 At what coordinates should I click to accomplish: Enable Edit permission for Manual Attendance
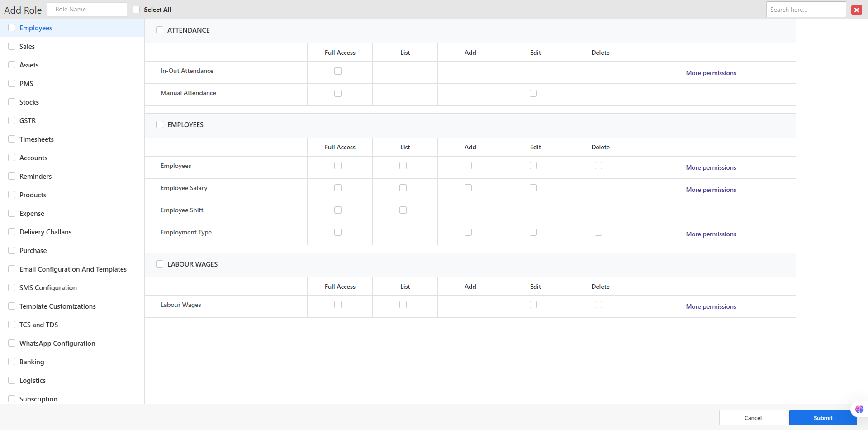coord(533,93)
